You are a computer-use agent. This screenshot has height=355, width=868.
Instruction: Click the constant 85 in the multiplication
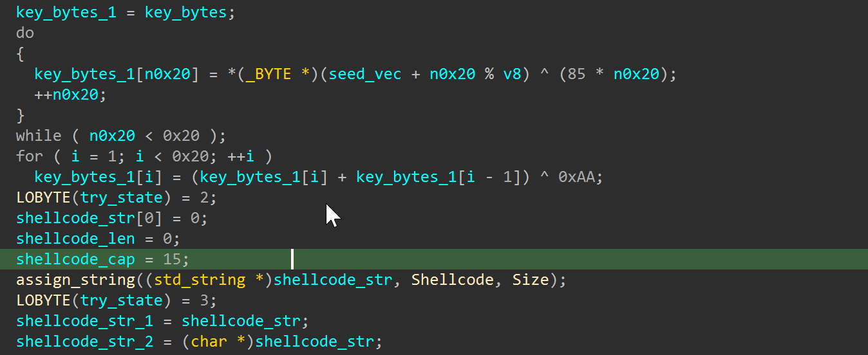pyautogui.click(x=576, y=74)
